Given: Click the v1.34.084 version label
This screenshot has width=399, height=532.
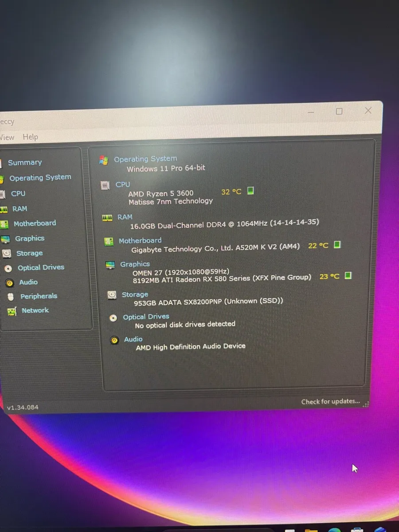Looking at the screenshot, I should click(x=23, y=407).
